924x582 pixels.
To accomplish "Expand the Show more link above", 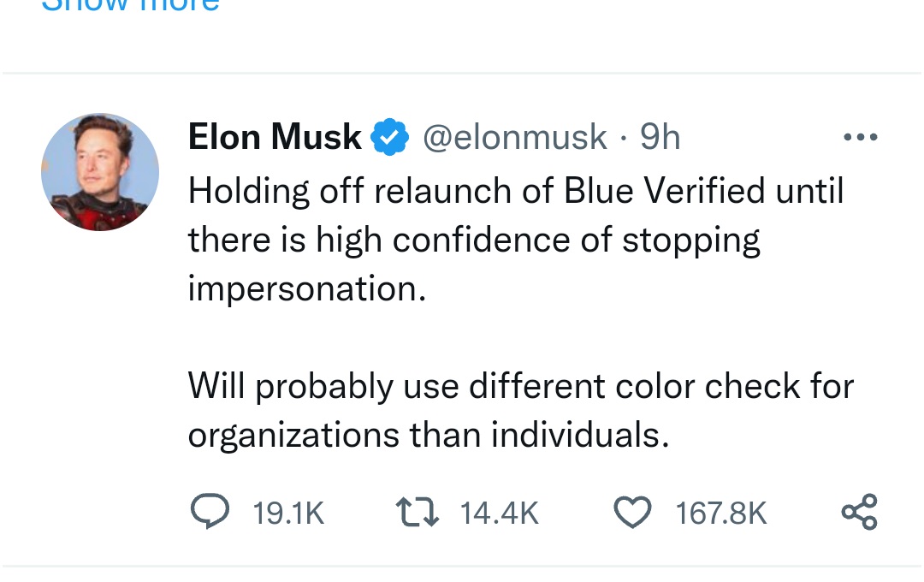I will (x=130, y=5).
